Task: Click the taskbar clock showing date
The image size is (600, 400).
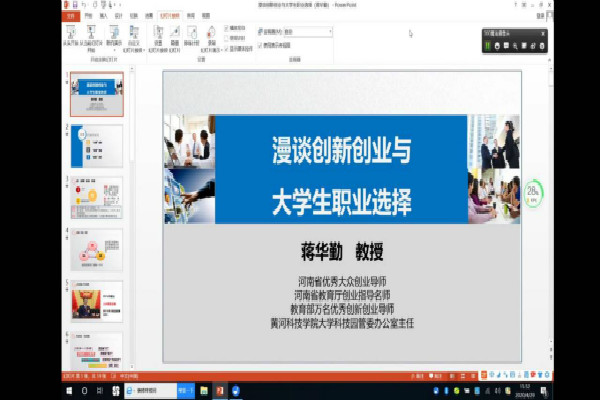Action: [525, 391]
